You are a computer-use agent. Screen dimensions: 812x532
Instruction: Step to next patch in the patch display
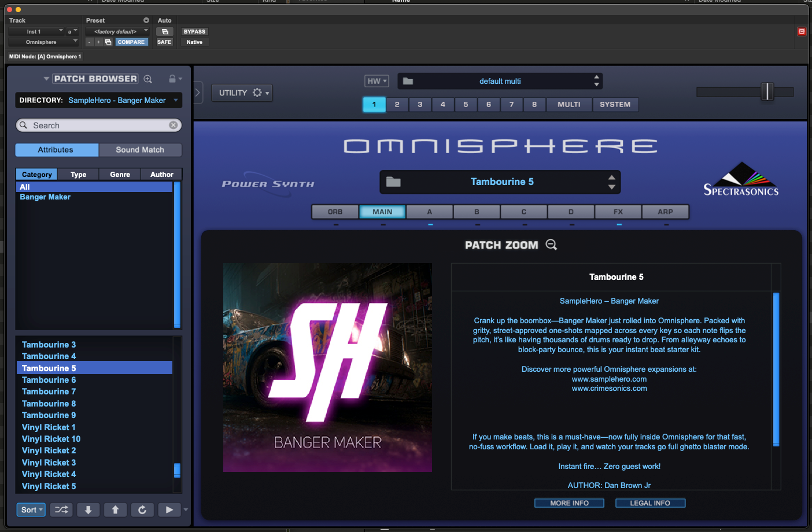tap(611, 187)
